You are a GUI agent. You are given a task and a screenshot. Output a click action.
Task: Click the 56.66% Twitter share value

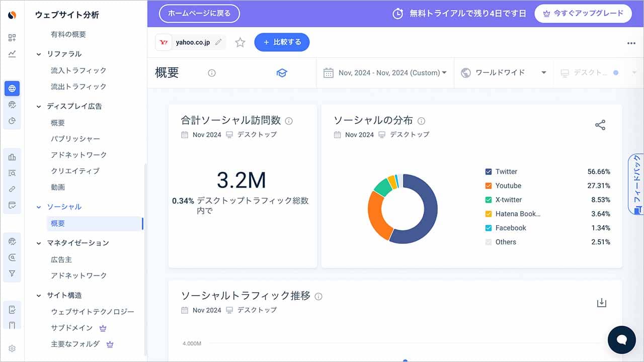coord(599,171)
